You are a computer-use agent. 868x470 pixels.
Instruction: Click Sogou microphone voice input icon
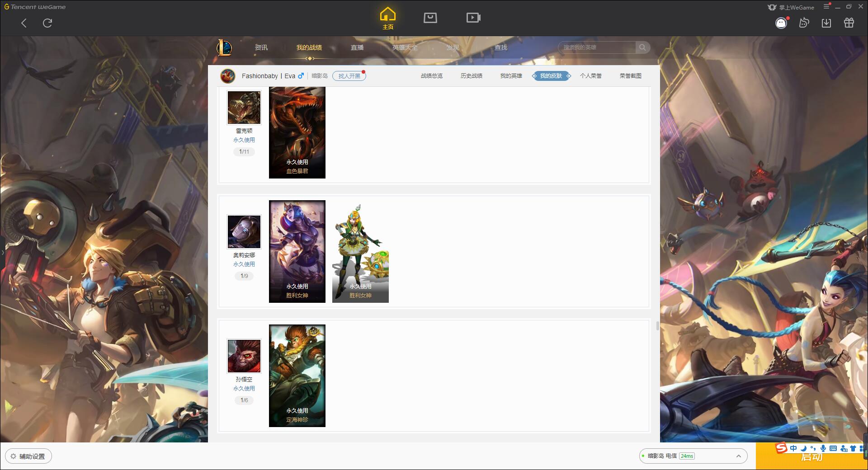pos(823,448)
